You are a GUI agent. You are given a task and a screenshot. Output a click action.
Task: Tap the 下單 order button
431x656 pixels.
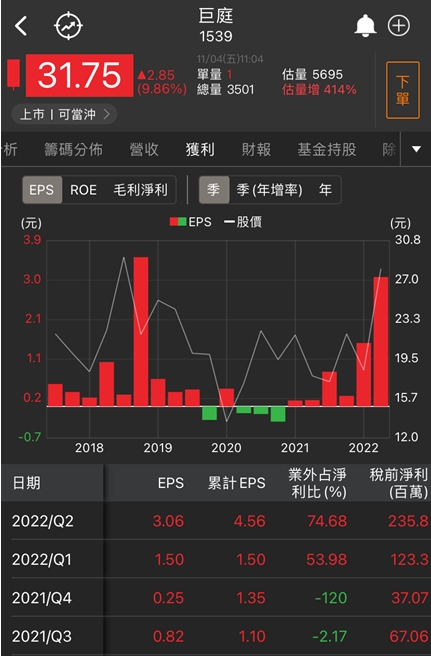coord(403,90)
